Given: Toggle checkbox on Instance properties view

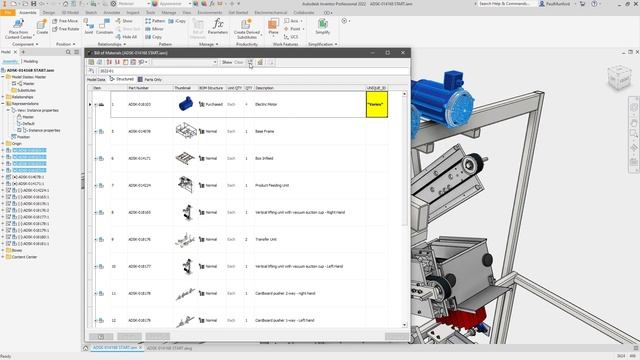Looking at the screenshot, I should 20,130.
